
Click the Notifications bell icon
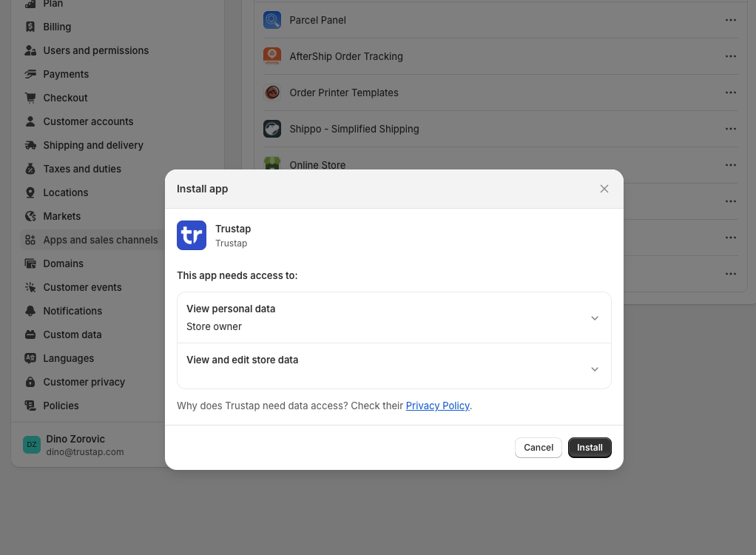pos(30,311)
